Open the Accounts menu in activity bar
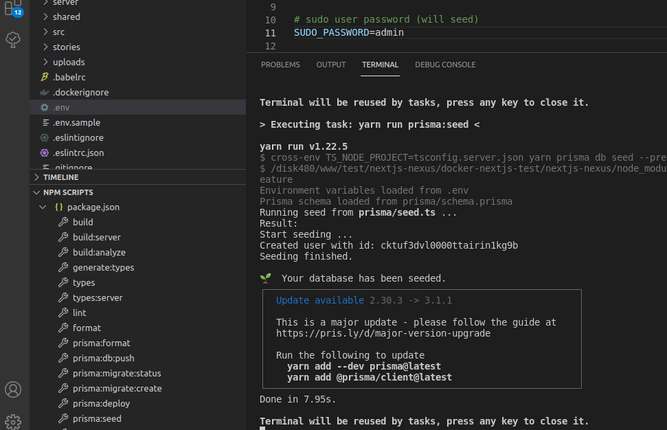The height and width of the screenshot is (430, 667). point(13,390)
